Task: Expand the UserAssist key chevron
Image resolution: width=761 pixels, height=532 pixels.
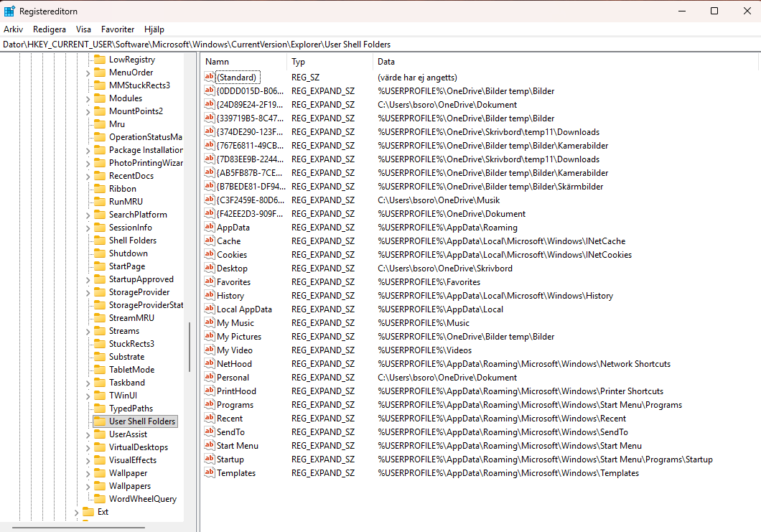Action: (88, 435)
